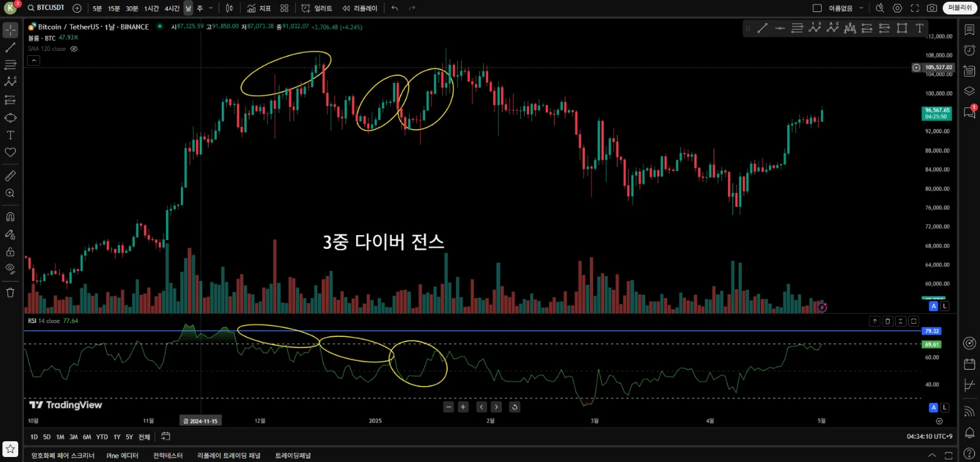
Task: Undo the last chart action
Action: (395, 8)
